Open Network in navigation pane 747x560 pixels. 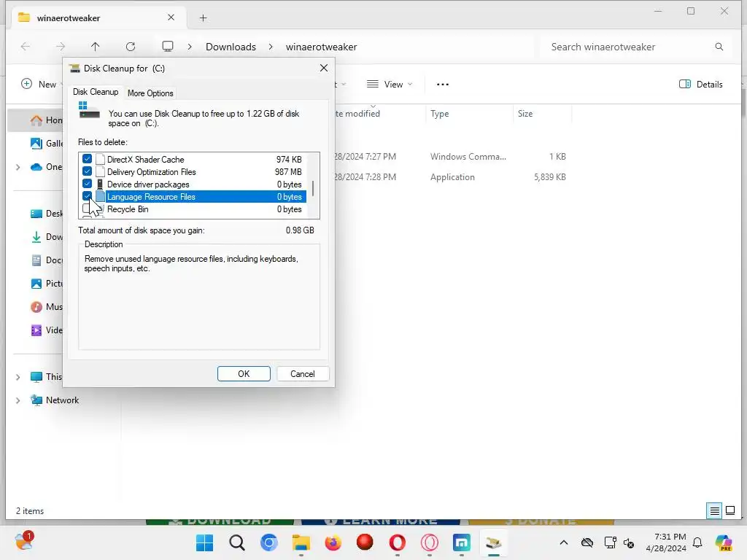[55, 400]
